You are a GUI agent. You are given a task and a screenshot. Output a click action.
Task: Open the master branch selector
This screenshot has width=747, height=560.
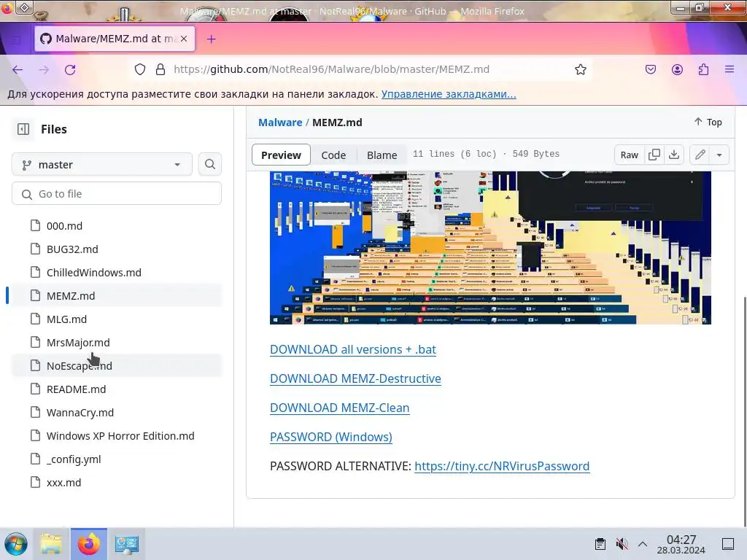[102, 164]
